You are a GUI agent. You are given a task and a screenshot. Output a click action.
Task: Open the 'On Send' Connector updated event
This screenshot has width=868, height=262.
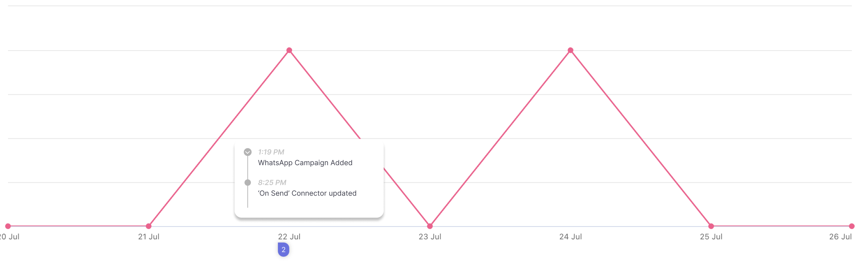[x=307, y=193]
